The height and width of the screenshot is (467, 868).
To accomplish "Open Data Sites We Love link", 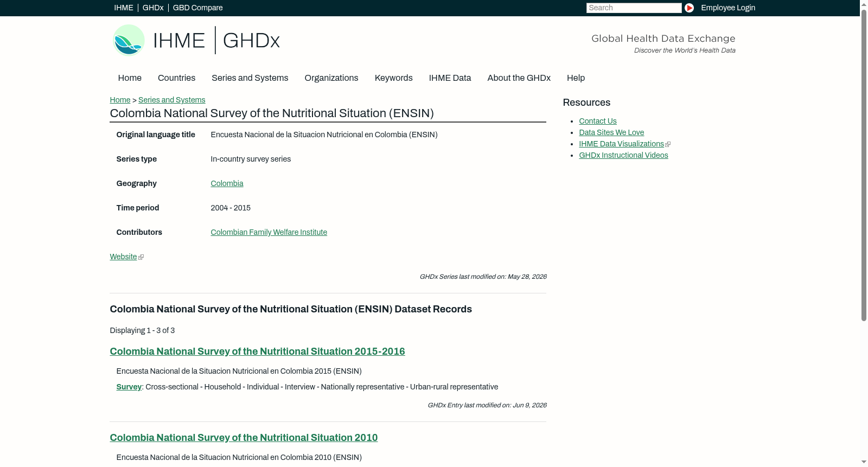I will coord(611,132).
